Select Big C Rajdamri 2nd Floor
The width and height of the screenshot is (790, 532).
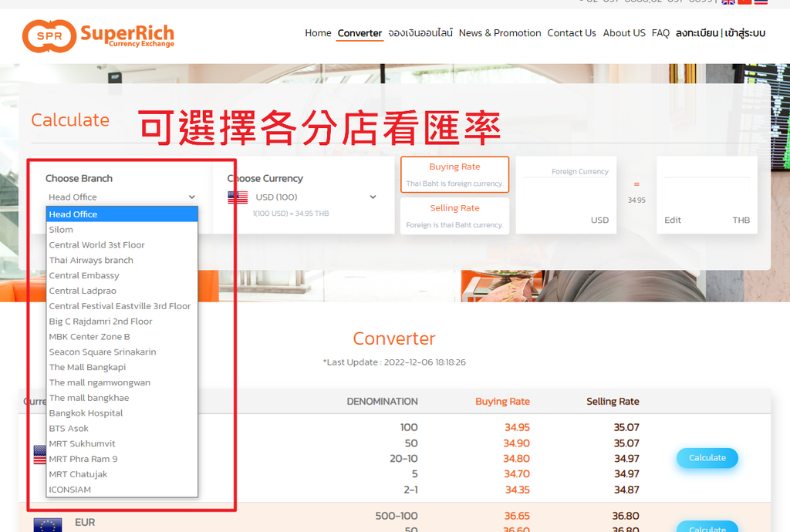point(122,322)
